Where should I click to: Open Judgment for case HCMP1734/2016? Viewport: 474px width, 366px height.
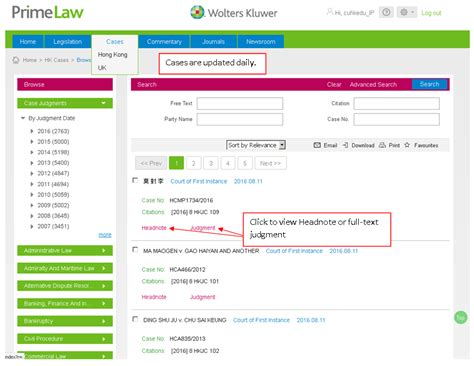pyautogui.click(x=203, y=228)
